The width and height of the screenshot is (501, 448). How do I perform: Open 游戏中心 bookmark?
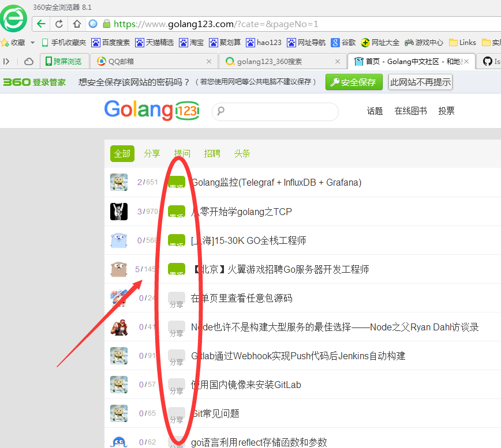click(x=424, y=43)
